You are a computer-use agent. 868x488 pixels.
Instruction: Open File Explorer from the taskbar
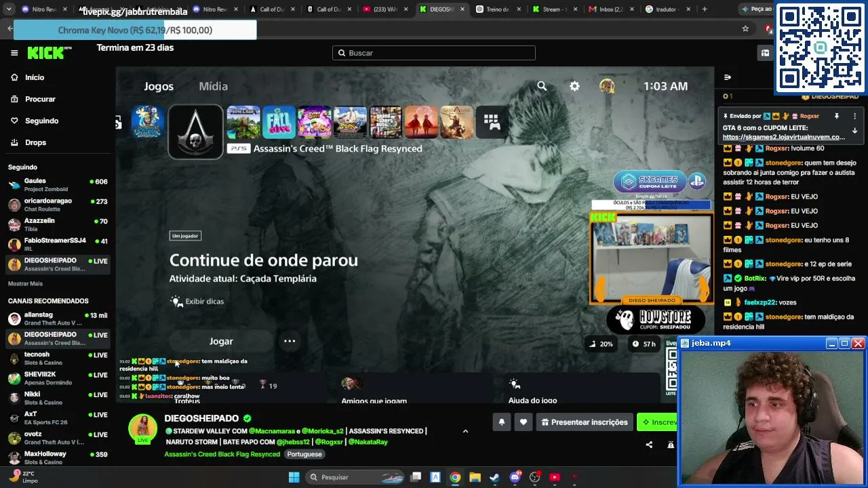(x=475, y=477)
